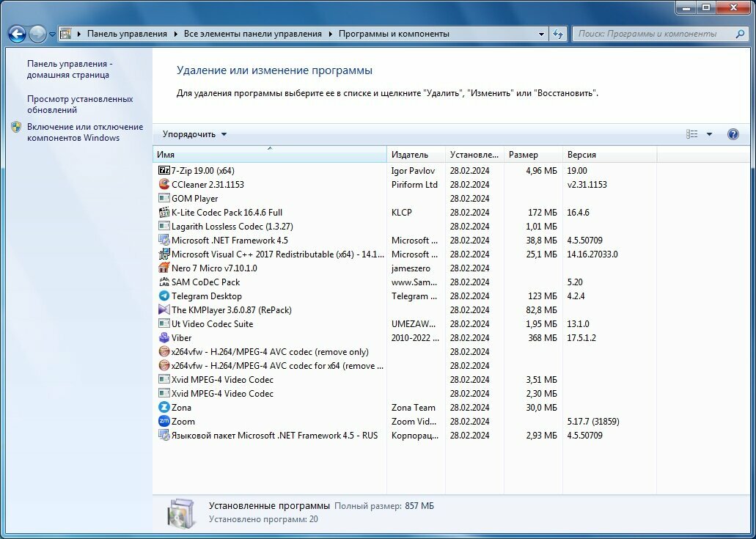Sort the list by the Версия column
Viewport: 756px width, 539px height.
click(x=610, y=154)
